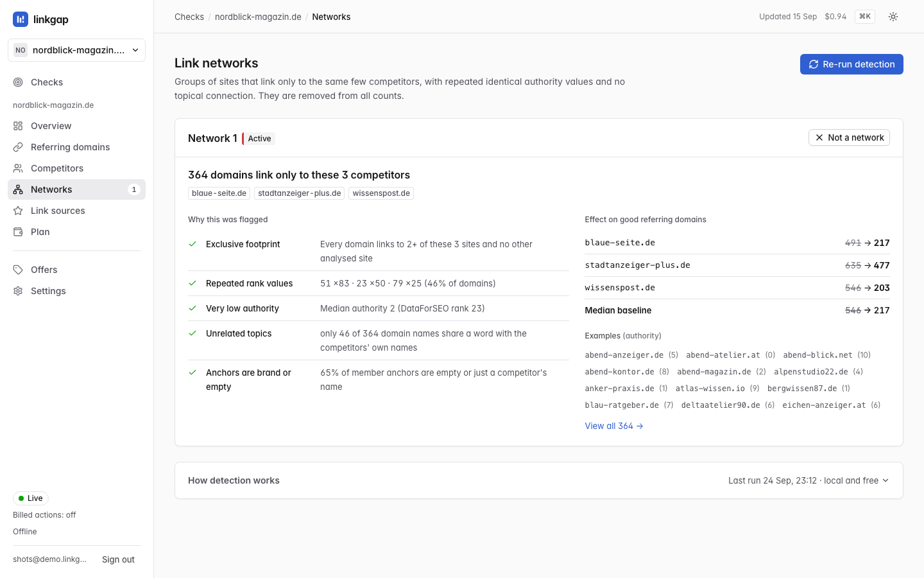Open Offers in the sidebar
924x578 pixels.
click(x=76, y=270)
